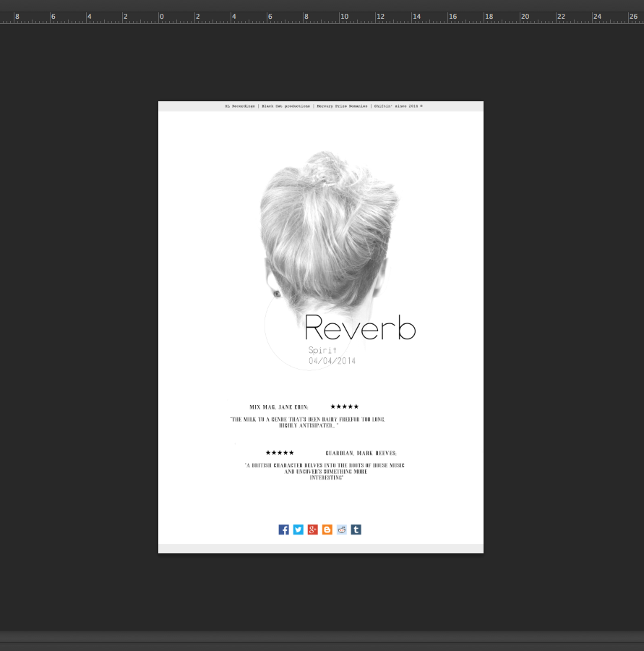Click the Google Plus icon on the poster
644x651 pixels.
313,529
